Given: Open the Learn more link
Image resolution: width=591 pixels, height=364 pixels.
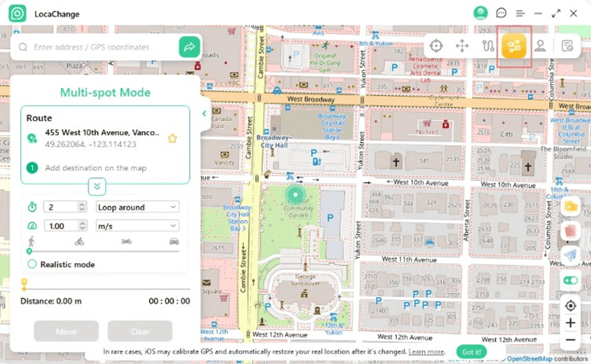Looking at the screenshot, I should pyautogui.click(x=426, y=352).
